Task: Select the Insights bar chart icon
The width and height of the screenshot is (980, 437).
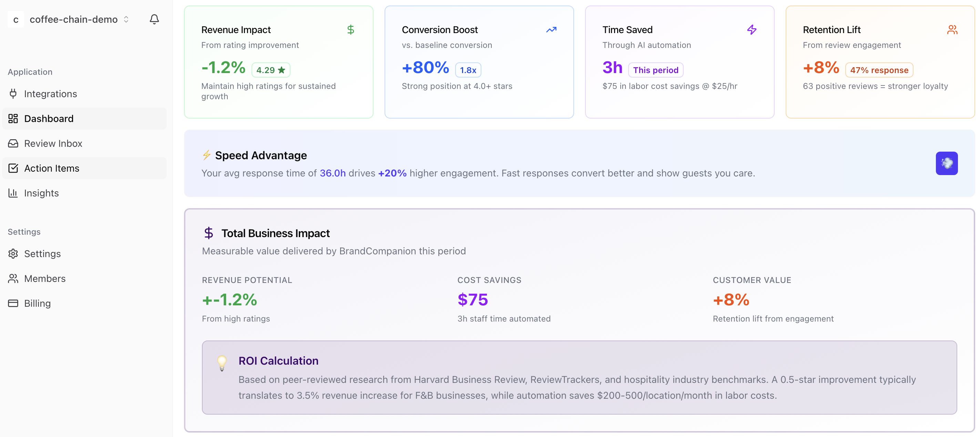Action: click(x=13, y=193)
